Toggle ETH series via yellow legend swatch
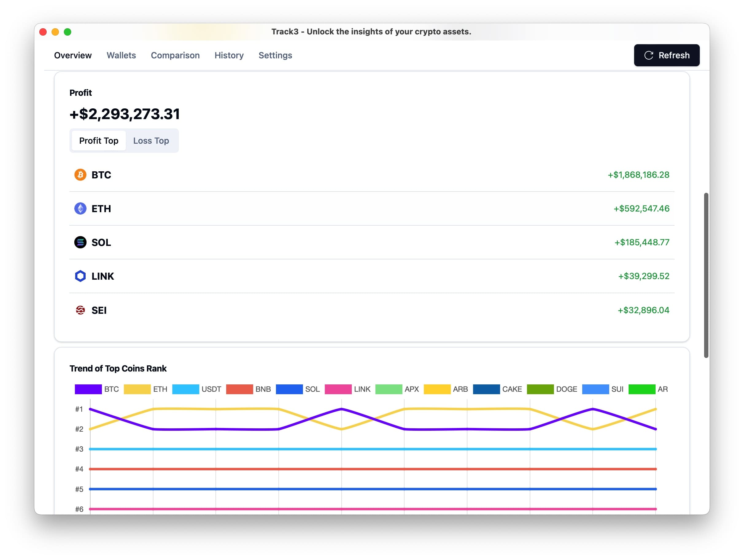Image resolution: width=744 pixels, height=560 pixels. pos(137,389)
